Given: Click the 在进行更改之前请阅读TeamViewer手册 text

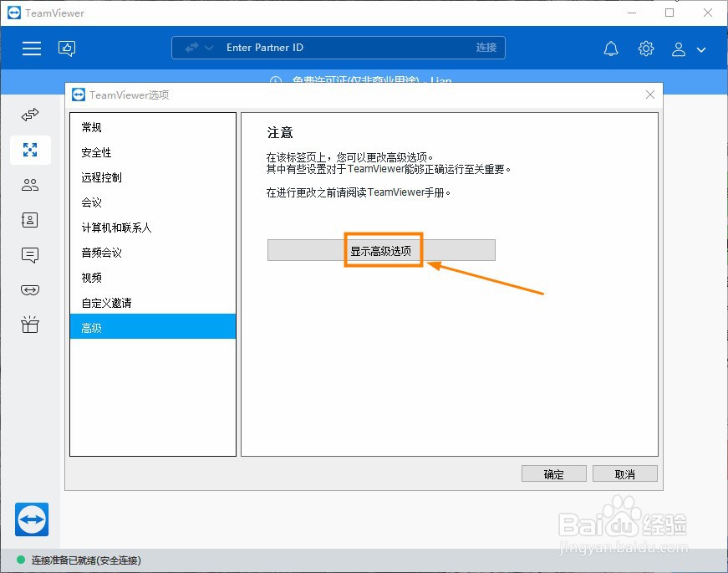Looking at the screenshot, I should (358, 192).
